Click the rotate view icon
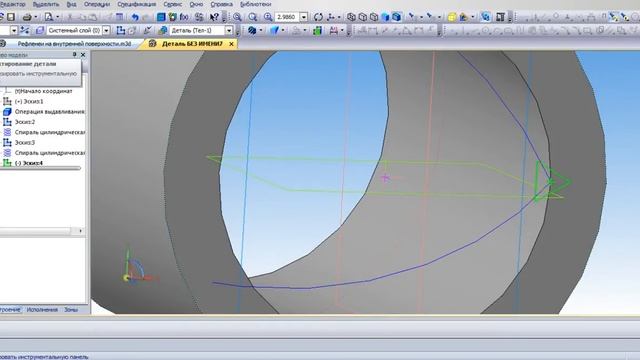 point(318,17)
